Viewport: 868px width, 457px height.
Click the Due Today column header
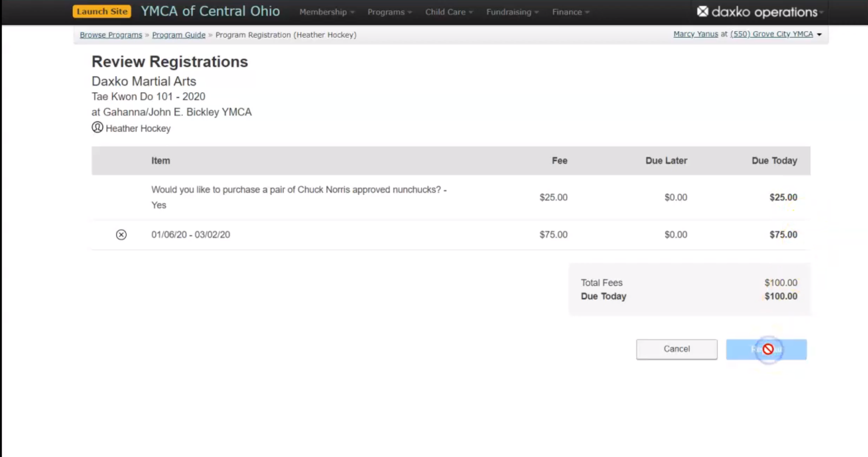pyautogui.click(x=774, y=160)
